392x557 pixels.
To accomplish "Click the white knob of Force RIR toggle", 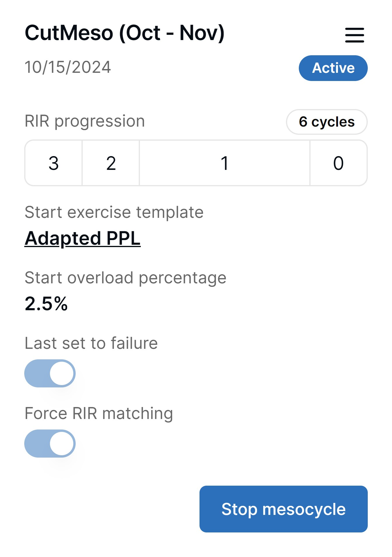I will (x=62, y=444).
